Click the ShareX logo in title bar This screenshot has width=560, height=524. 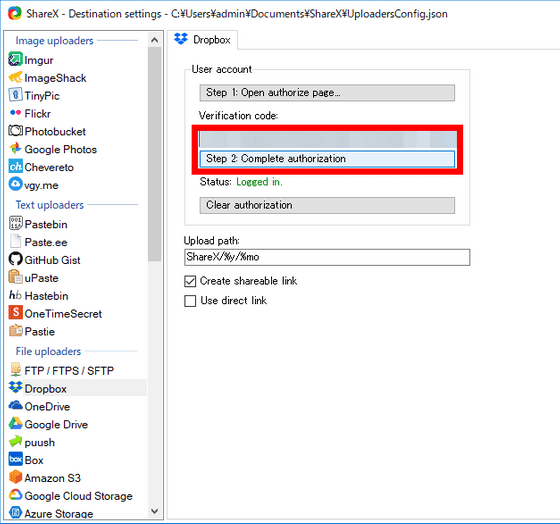pyautogui.click(x=15, y=14)
